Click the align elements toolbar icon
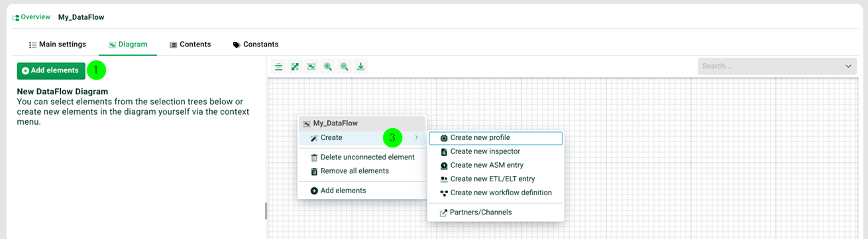 point(279,66)
